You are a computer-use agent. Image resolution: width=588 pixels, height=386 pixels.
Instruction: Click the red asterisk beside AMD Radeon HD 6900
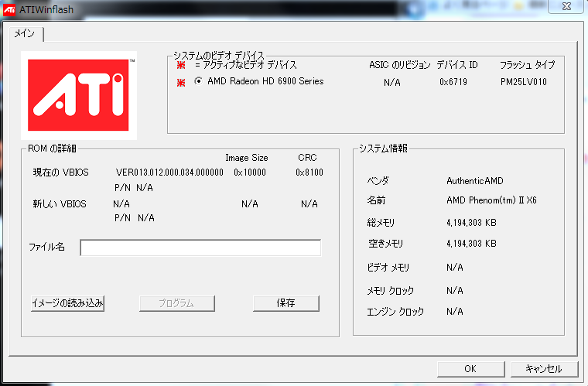[181, 82]
